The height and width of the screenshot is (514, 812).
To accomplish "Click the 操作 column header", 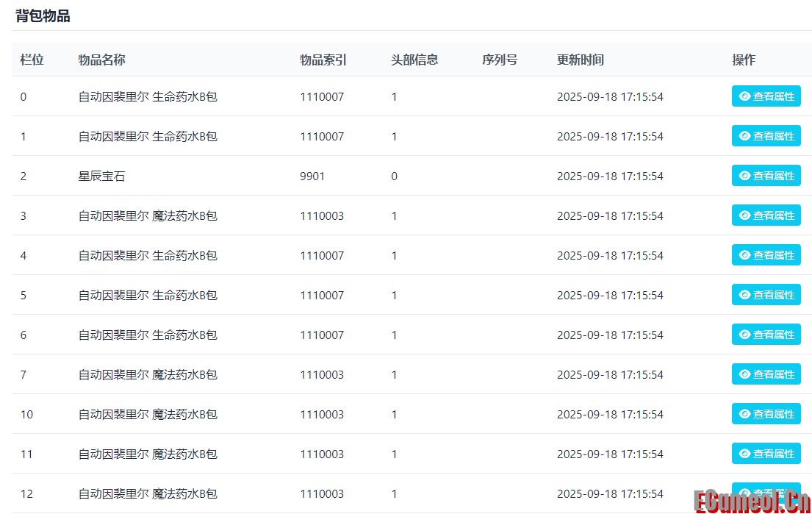I will coord(743,60).
